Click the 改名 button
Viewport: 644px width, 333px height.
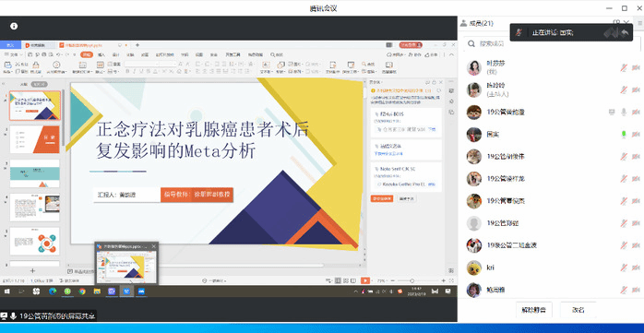(578, 310)
